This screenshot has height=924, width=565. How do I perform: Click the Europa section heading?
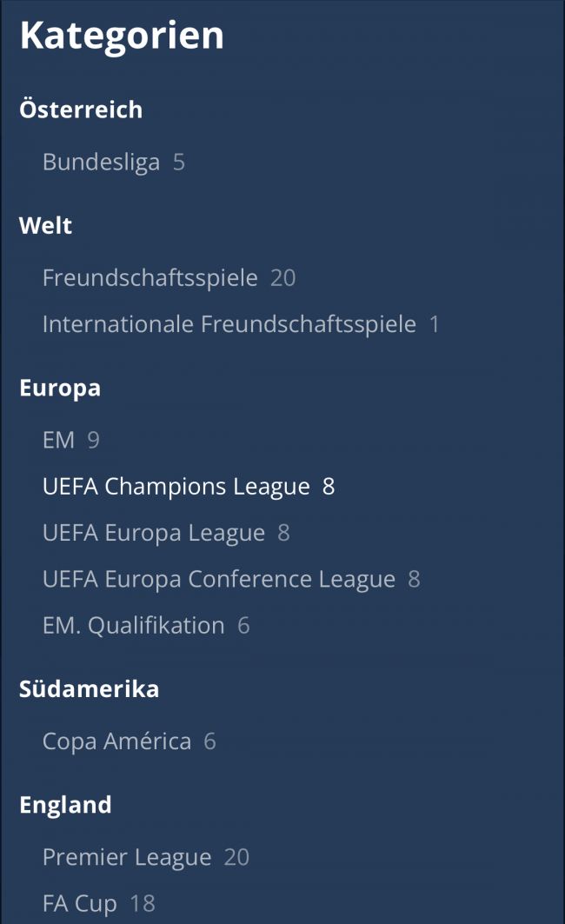coord(60,388)
